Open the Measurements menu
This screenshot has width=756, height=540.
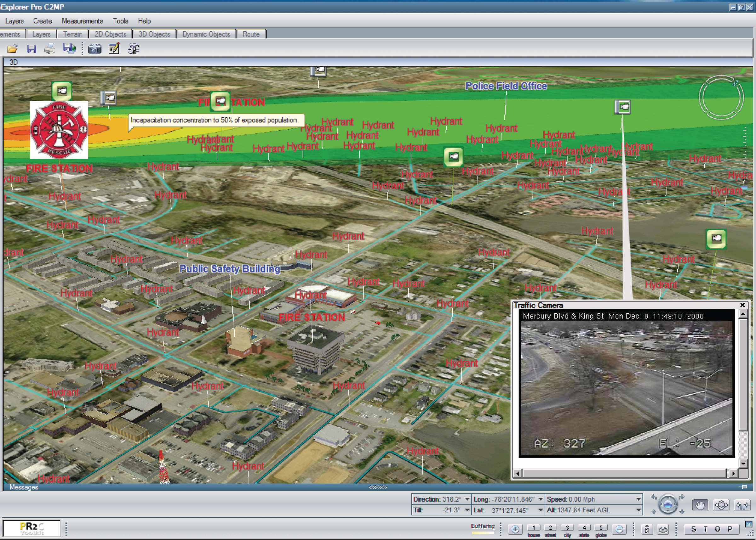tap(82, 21)
